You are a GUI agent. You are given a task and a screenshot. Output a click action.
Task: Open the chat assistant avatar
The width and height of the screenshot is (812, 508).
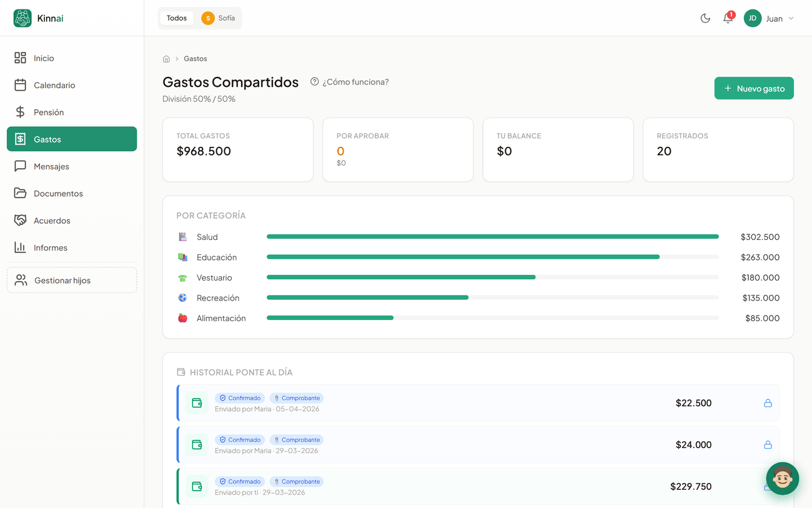point(783,479)
